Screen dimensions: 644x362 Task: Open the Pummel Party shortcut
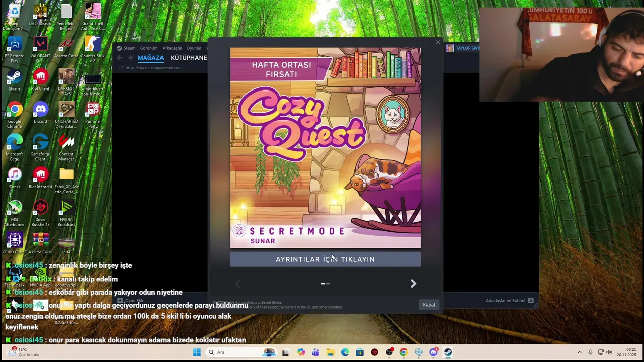[x=93, y=115]
